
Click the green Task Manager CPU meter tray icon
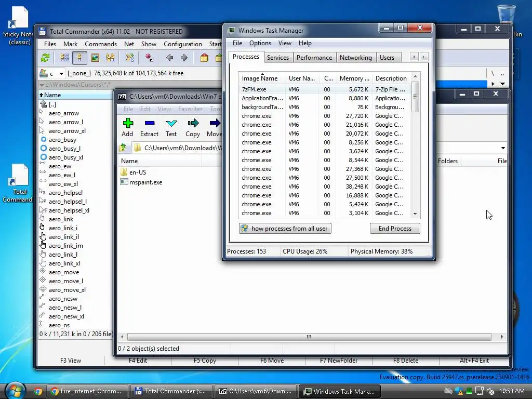tap(469, 391)
